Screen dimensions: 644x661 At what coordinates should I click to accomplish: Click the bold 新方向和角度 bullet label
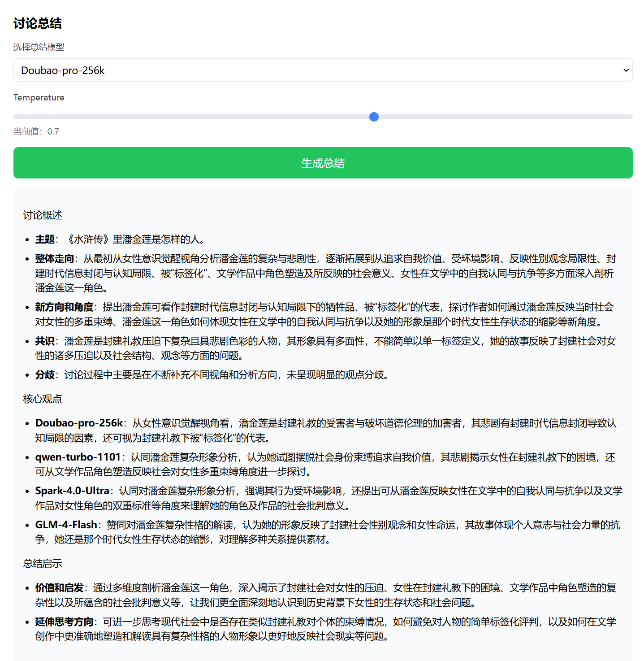pos(64,307)
